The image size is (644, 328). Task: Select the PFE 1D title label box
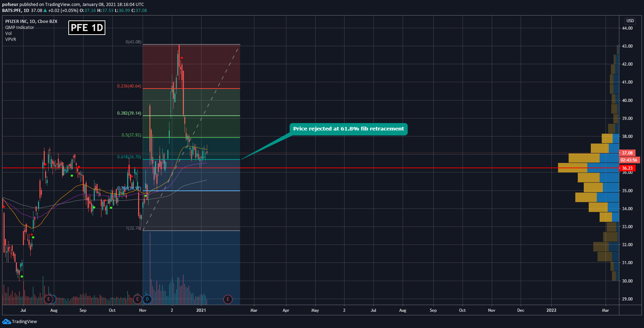[x=87, y=28]
